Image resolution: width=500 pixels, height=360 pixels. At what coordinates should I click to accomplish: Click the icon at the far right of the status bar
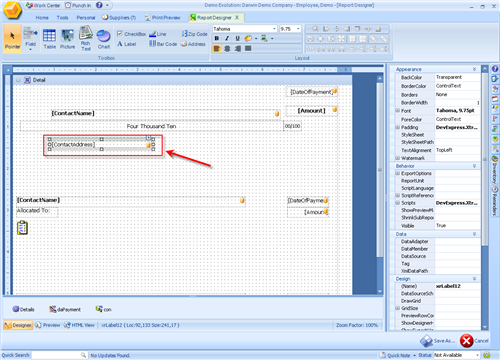point(487,355)
